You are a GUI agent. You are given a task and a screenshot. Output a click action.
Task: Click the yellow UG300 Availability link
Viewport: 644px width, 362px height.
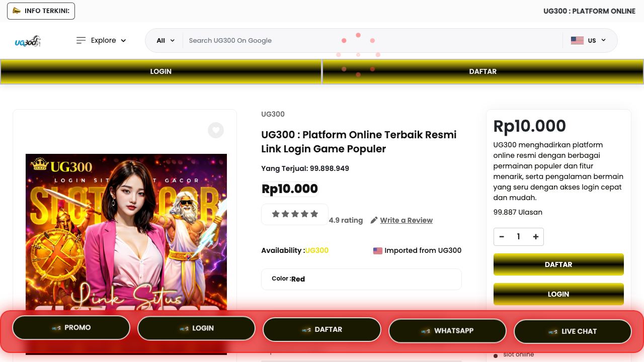pyautogui.click(x=316, y=250)
